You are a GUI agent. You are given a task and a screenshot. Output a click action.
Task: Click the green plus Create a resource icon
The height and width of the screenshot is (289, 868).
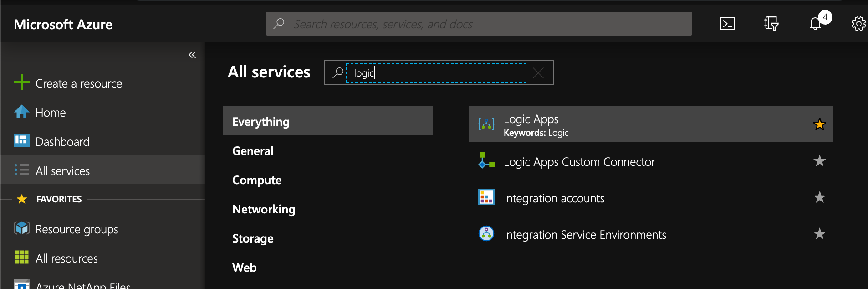21,83
